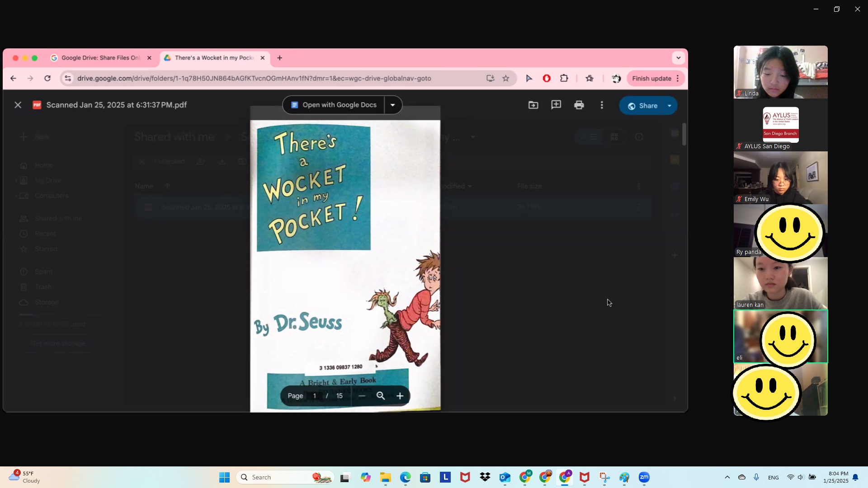Click the Wocket in my Pocket cover page
Viewport: 868px width, 488px height.
(x=345, y=266)
